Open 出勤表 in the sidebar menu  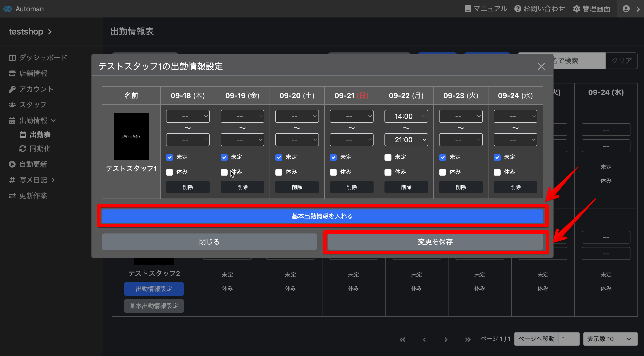40,135
